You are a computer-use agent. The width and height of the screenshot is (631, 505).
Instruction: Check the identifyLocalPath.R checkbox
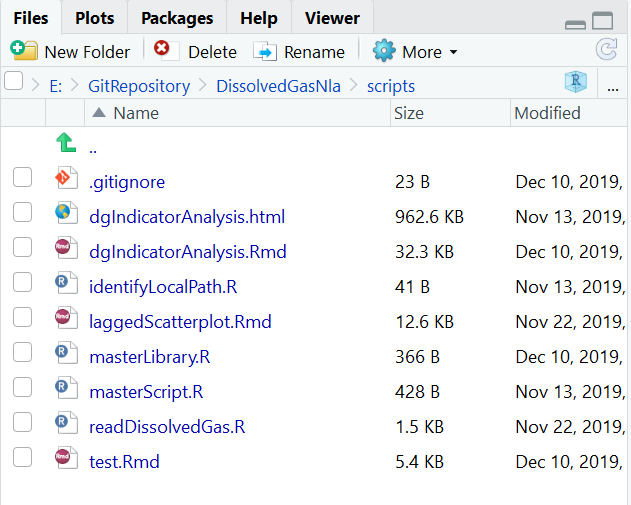(23, 282)
